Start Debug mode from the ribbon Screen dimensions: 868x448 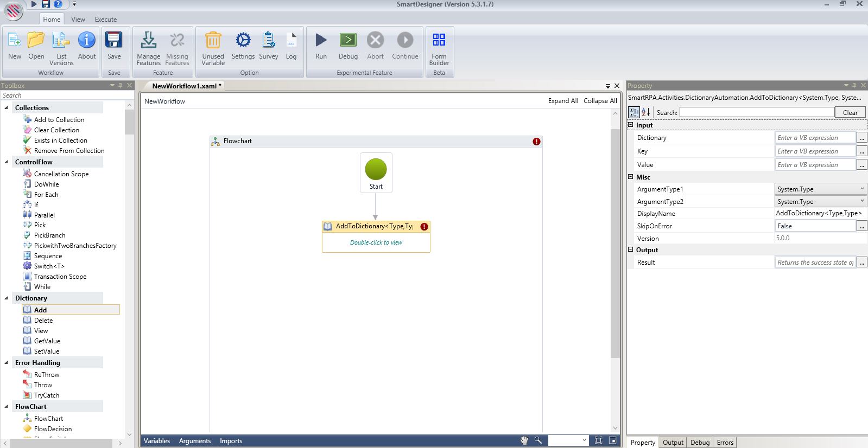[x=348, y=41]
